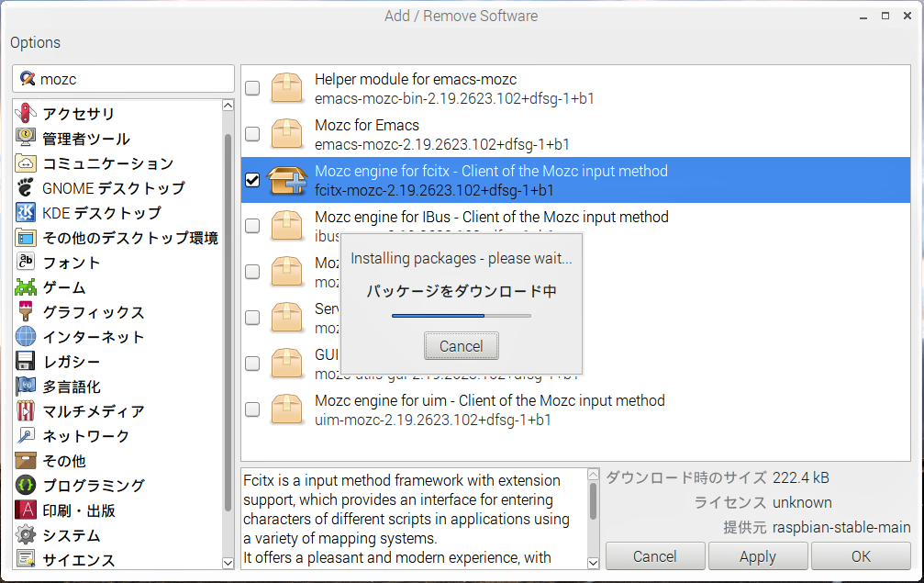Click the description pane scroll-down arrow
Image resolution: width=924 pixels, height=583 pixels.
[594, 563]
